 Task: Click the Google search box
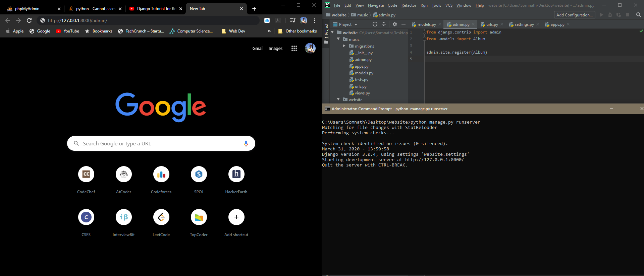tap(161, 143)
